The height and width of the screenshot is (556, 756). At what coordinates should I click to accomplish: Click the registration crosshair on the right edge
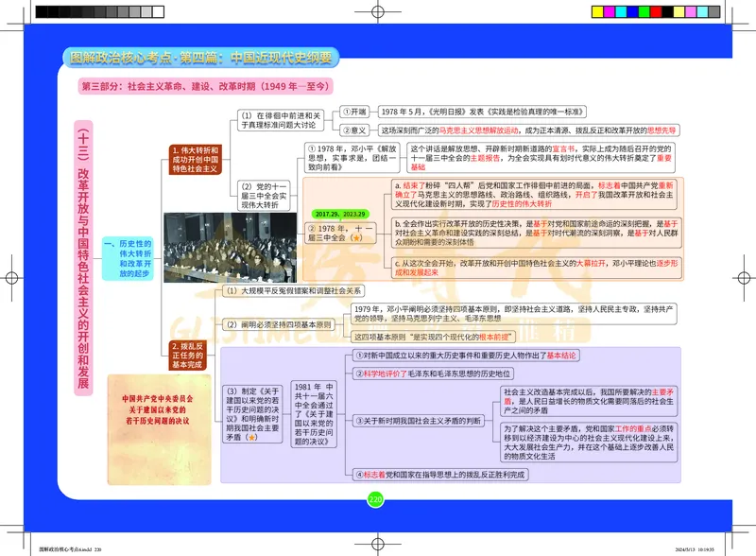[745, 278]
